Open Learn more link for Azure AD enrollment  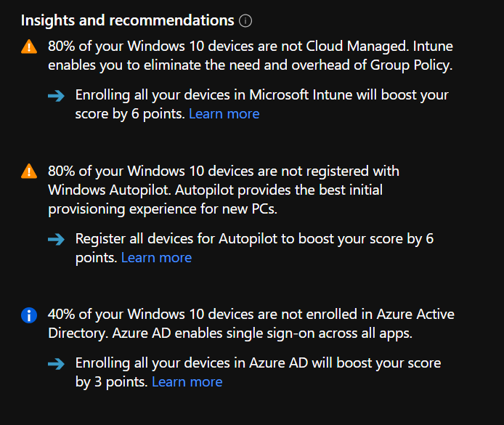pyautogui.click(x=187, y=382)
